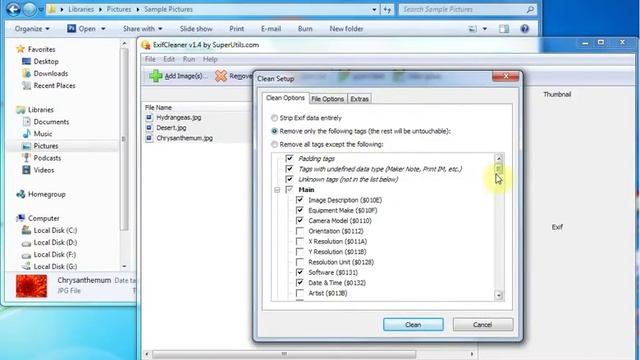Screen dimensions: 640x360
Task: Switch to the Extras tab
Action: (x=359, y=99)
